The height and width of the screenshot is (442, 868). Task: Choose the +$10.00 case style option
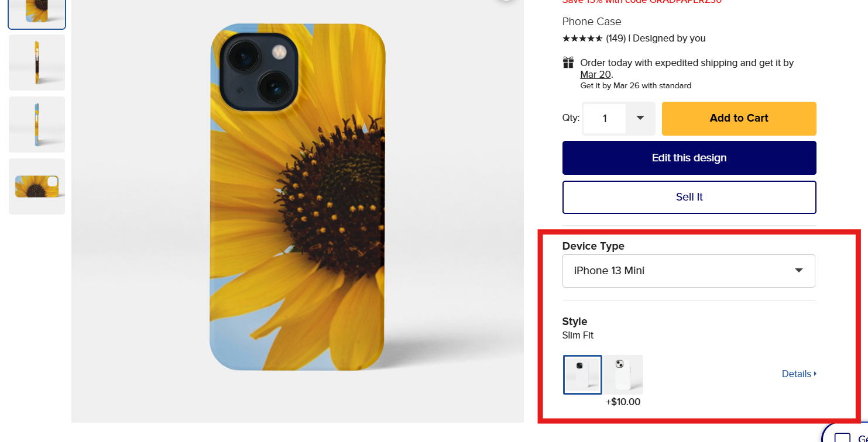pos(623,374)
